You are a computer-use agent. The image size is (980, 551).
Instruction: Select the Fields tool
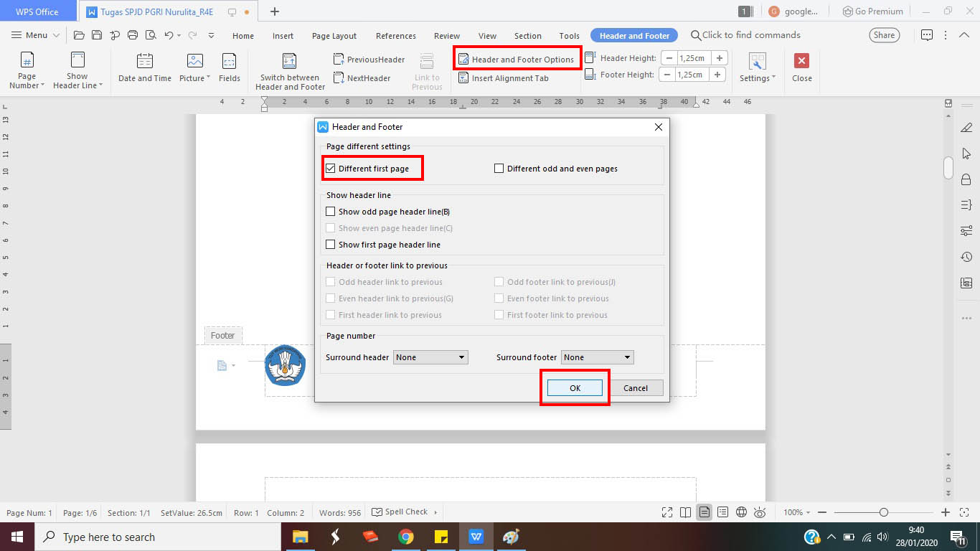click(x=229, y=68)
